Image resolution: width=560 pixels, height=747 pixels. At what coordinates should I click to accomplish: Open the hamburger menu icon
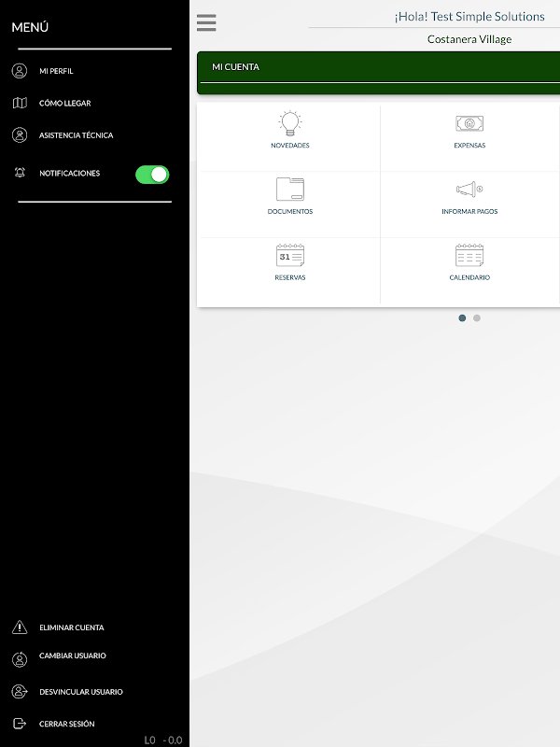(206, 22)
